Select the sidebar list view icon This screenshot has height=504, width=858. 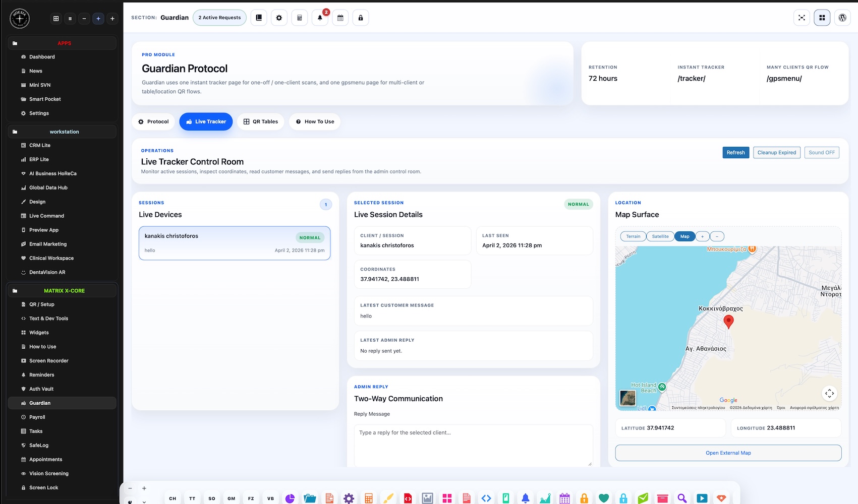[70, 19]
